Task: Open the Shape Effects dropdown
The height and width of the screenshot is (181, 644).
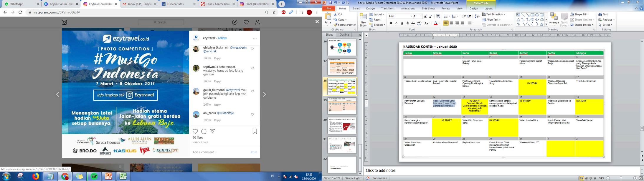Action: (x=582, y=25)
